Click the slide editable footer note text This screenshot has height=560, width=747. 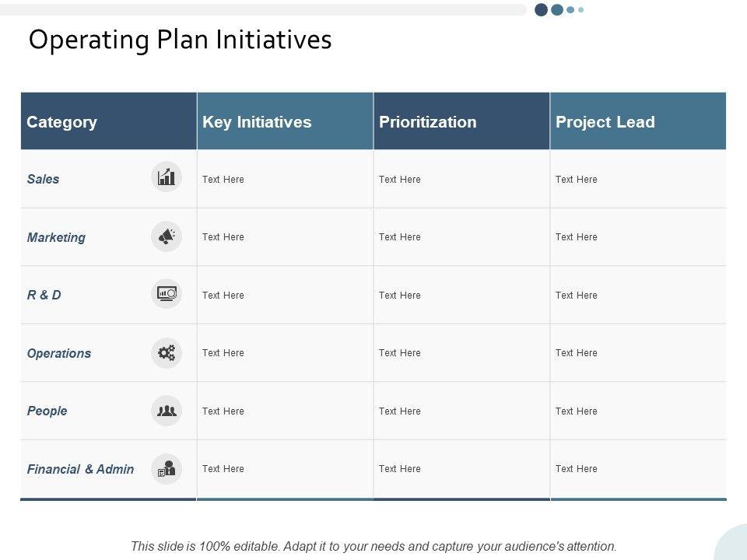point(373,546)
